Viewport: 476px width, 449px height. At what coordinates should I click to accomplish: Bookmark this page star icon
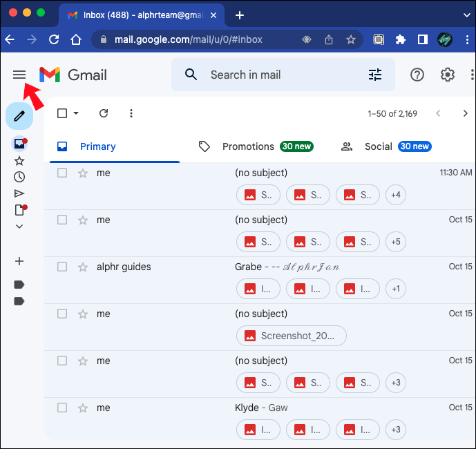coord(351,39)
